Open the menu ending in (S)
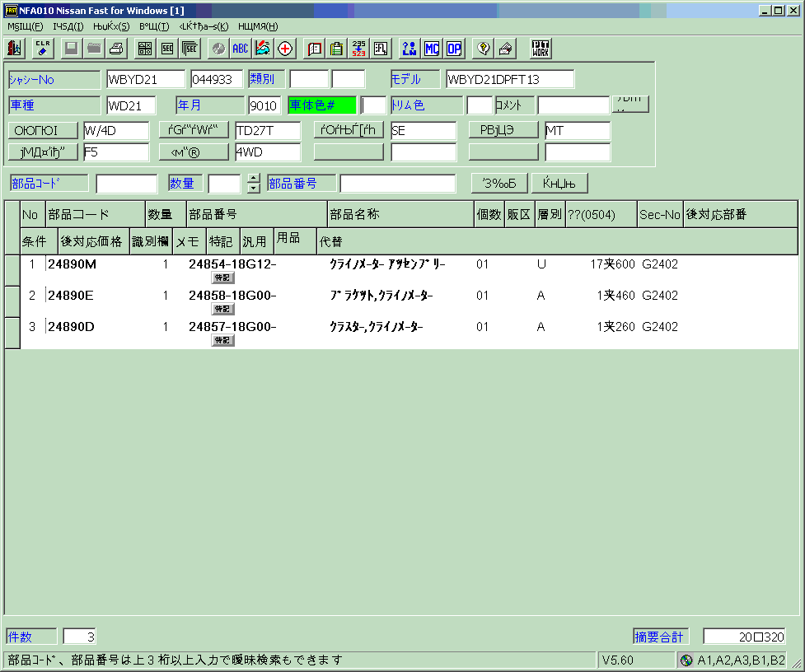This screenshot has height=672, width=805. [x=111, y=26]
